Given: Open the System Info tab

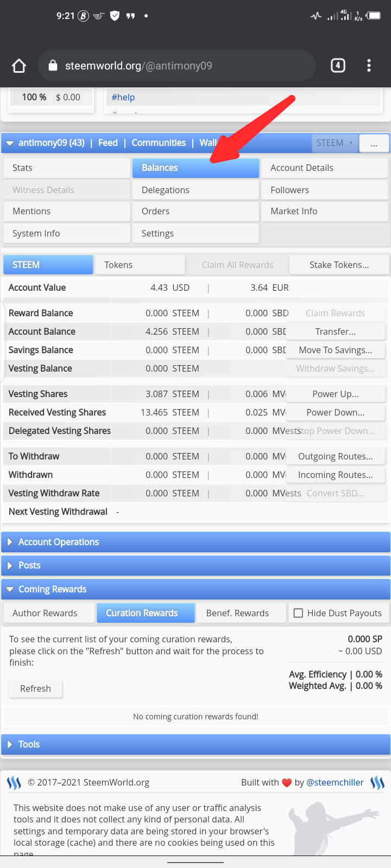Looking at the screenshot, I should pos(67,233).
